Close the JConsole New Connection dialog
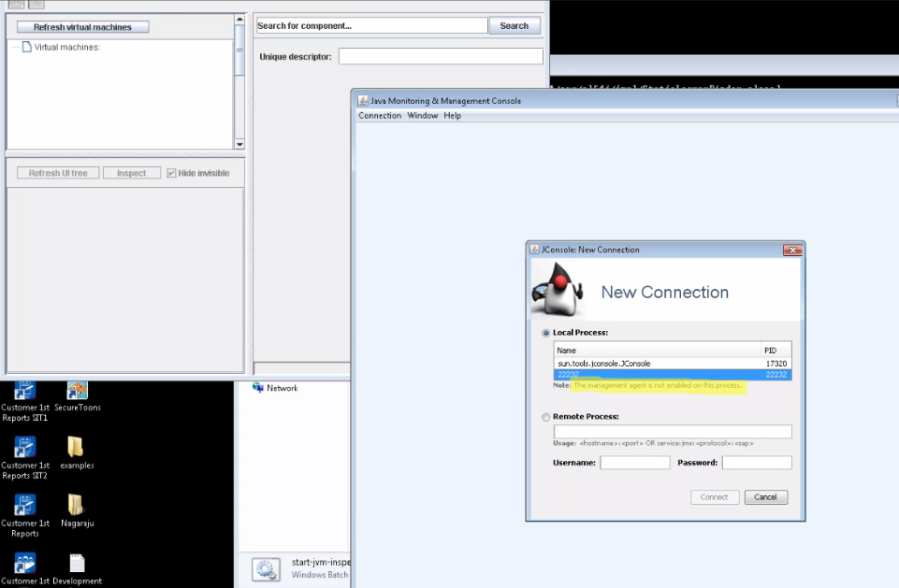899x588 pixels. (x=792, y=250)
